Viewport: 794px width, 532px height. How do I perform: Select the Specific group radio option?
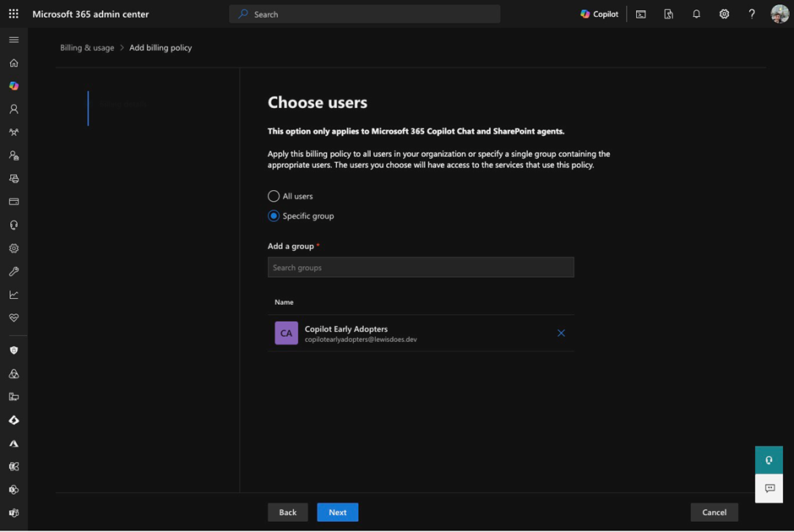coord(274,216)
